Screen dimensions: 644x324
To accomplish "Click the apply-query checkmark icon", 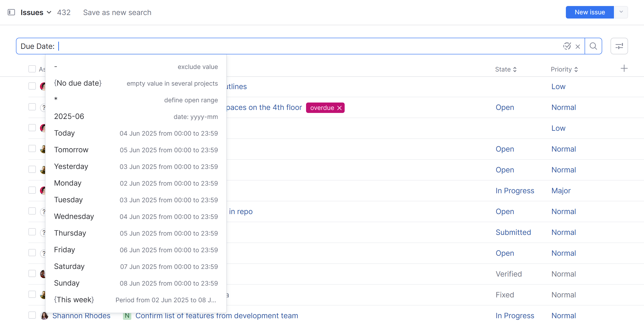I will [x=567, y=46].
